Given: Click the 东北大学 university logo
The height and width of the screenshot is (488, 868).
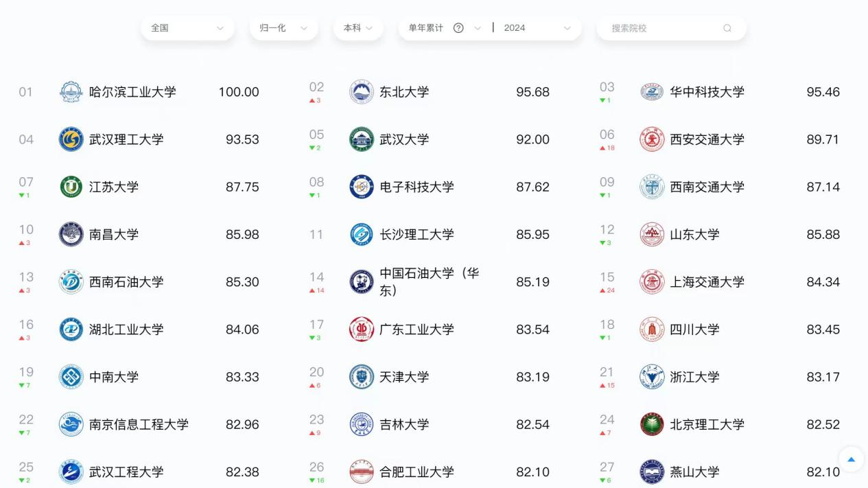Looking at the screenshot, I should (362, 92).
